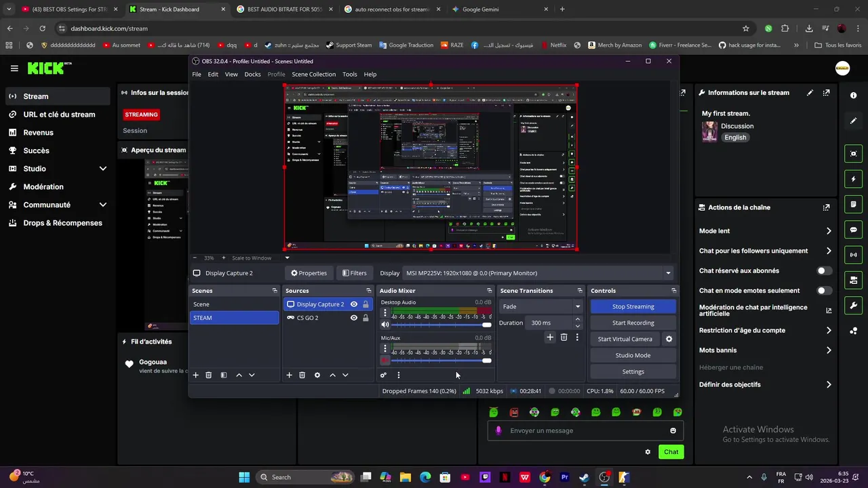868x488 pixels.
Task: Remove transition using the Scene Transitions trash icon
Action: point(564,337)
